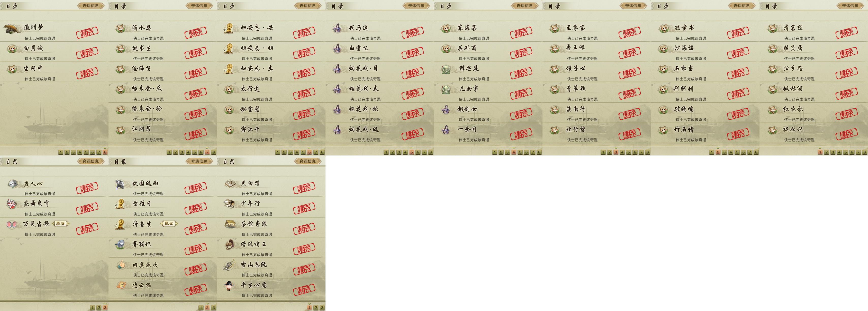868x311 pixels.
Task: Select the mask icon next to 度人心
Action: 12,184
